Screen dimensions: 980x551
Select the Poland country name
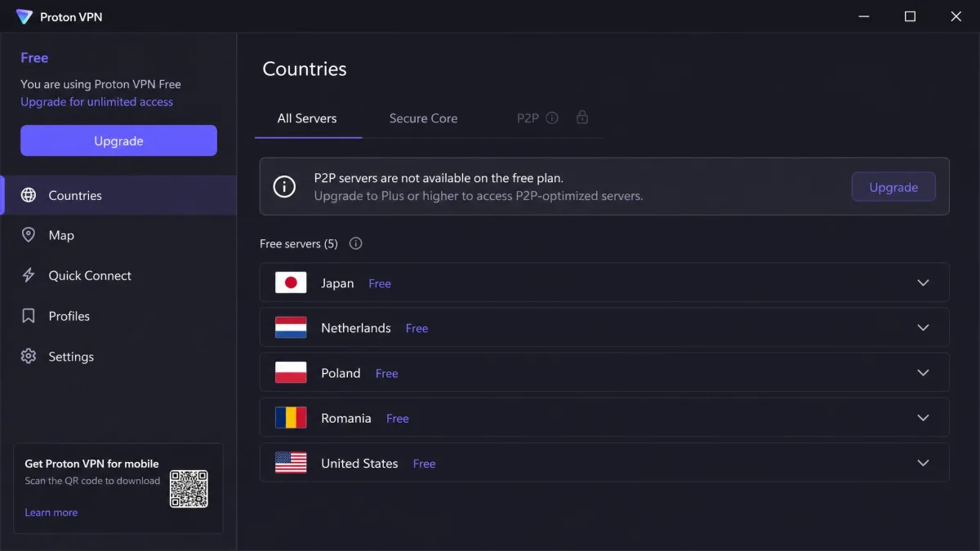[x=341, y=373]
